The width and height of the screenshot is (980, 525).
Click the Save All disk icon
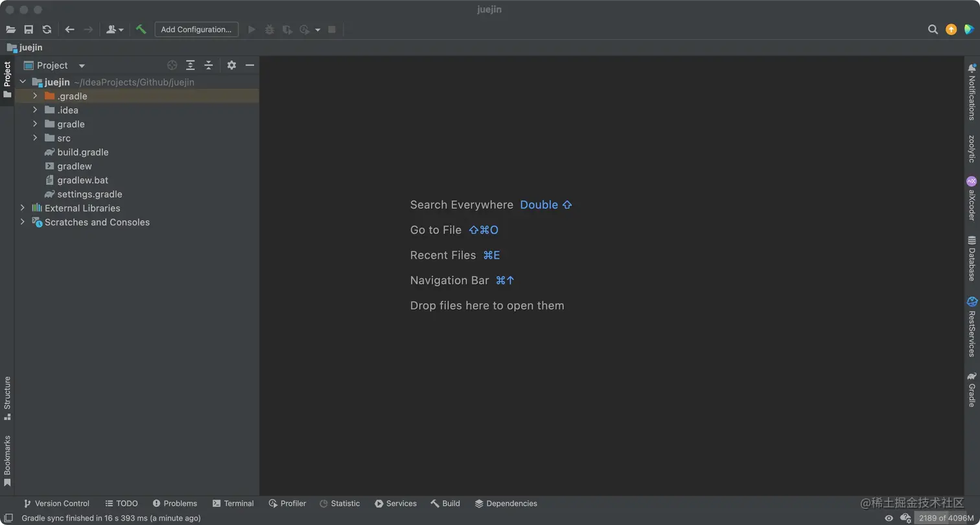tap(29, 29)
